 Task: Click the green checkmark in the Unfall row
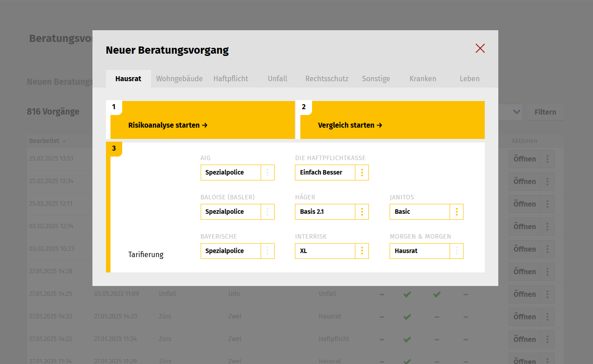(407, 294)
